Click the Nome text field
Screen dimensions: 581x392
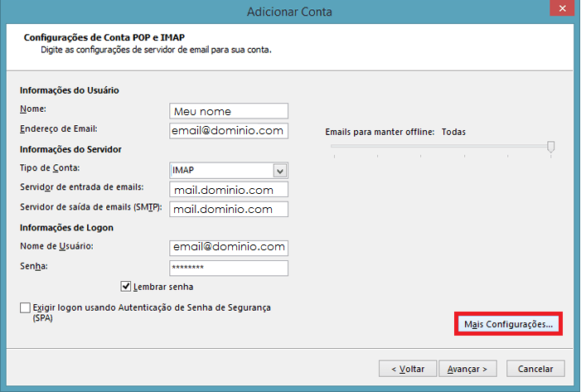pos(228,111)
